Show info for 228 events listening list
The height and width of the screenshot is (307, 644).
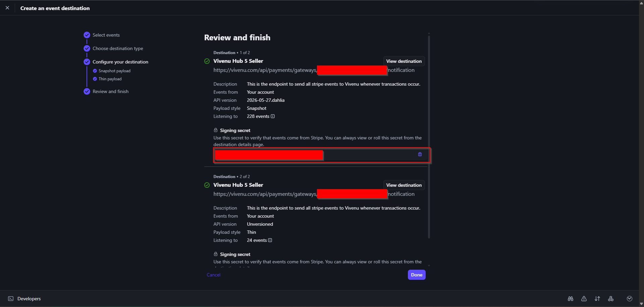273,116
